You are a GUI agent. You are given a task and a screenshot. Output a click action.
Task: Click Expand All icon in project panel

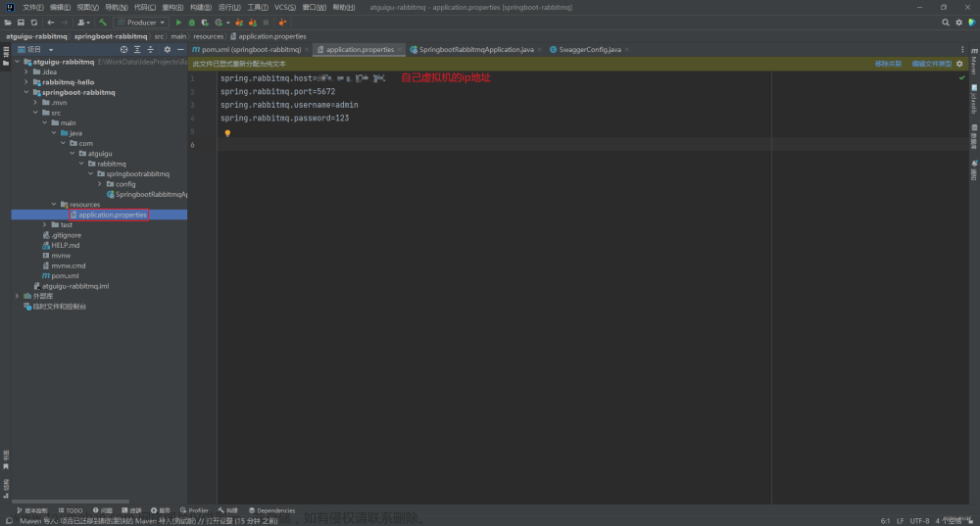[x=137, y=49]
